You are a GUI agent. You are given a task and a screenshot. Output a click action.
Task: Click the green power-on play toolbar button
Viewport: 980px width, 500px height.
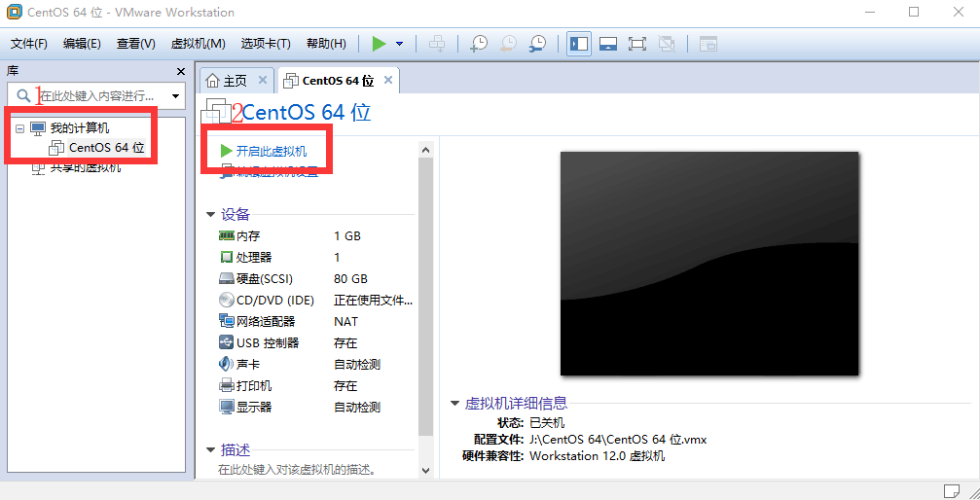(379, 44)
